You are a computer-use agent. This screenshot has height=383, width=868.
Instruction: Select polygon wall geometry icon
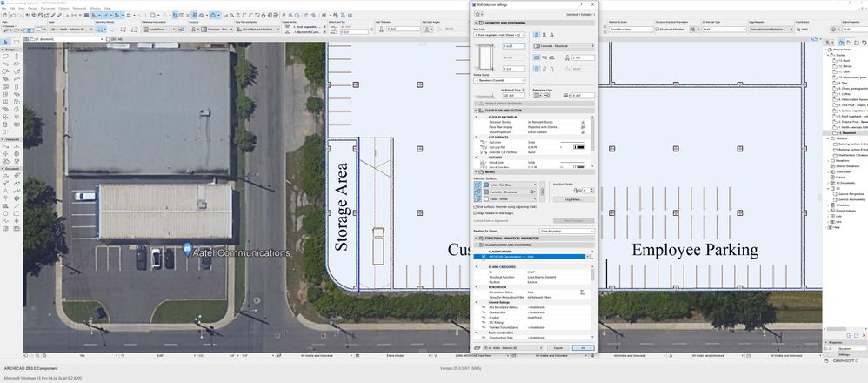tap(552, 57)
